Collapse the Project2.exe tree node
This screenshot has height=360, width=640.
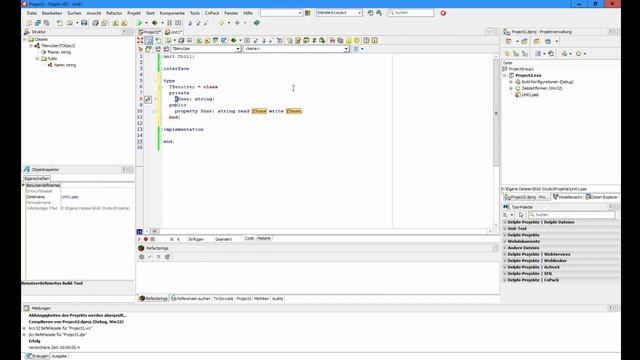(504, 76)
